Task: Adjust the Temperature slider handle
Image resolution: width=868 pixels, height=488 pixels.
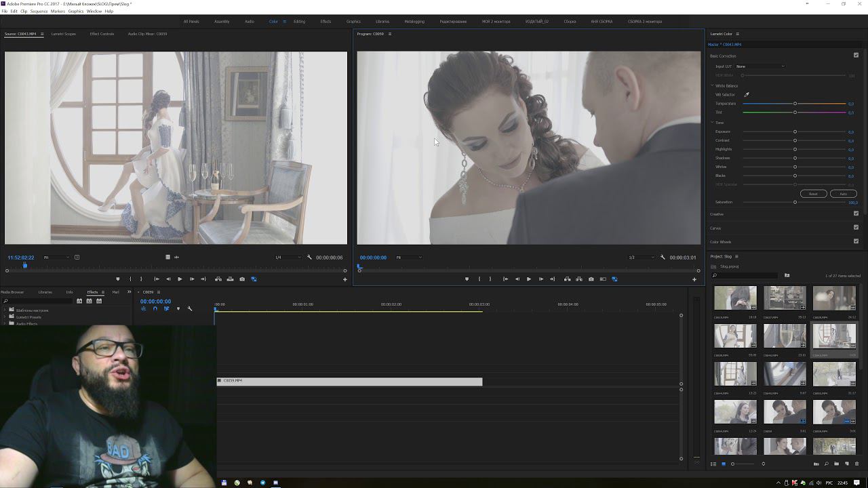Action: tap(795, 104)
